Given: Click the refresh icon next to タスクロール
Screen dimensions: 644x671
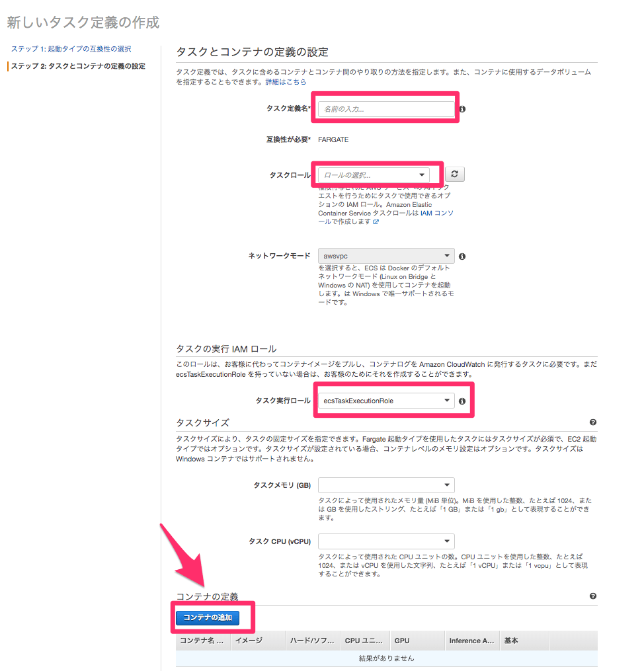Looking at the screenshot, I should point(454,175).
